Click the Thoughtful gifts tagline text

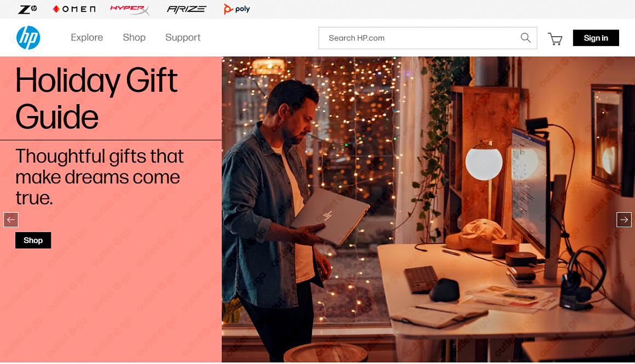pyautogui.click(x=99, y=177)
